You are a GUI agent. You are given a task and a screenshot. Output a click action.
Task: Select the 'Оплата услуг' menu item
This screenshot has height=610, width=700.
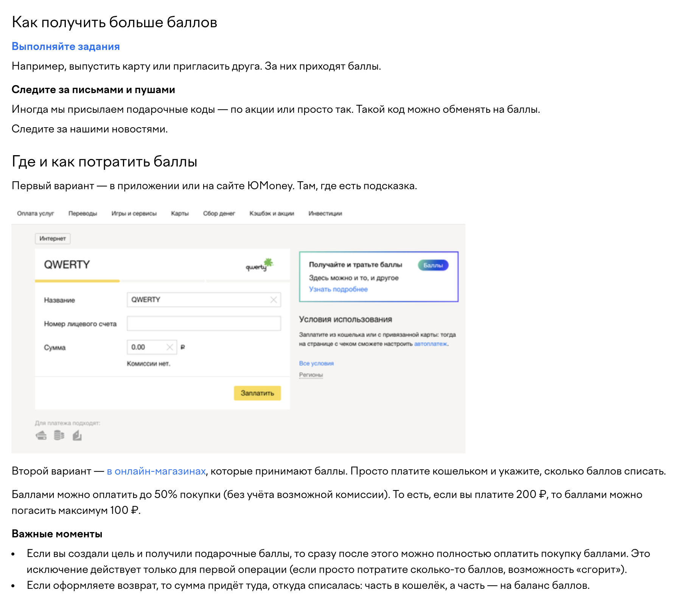(x=36, y=213)
